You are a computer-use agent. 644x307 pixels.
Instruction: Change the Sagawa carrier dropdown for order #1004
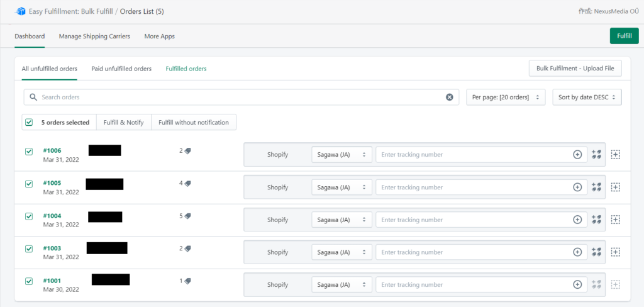[341, 220]
